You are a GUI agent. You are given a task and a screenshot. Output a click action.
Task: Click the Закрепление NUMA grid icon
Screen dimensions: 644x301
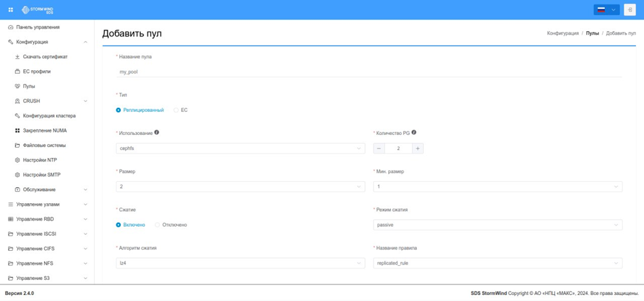coord(17,131)
